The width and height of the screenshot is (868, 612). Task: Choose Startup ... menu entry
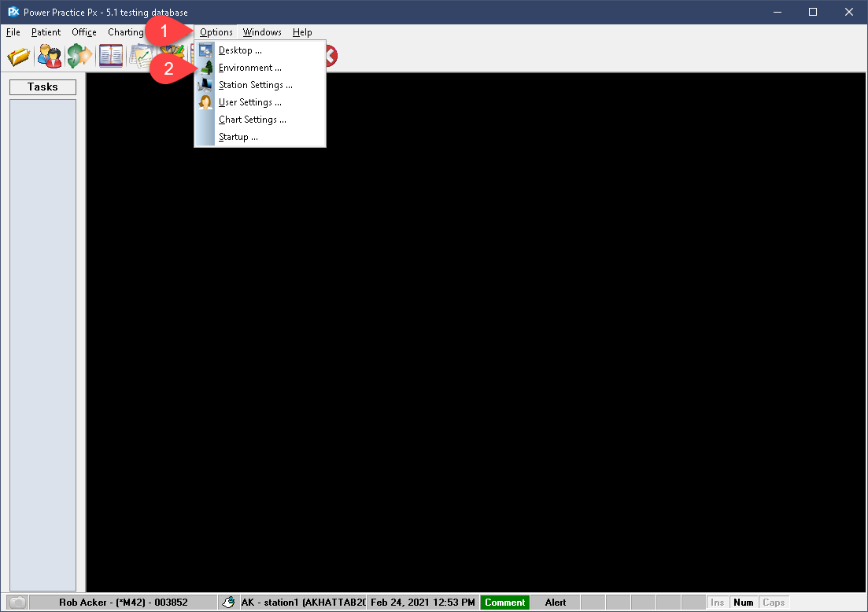coord(260,137)
